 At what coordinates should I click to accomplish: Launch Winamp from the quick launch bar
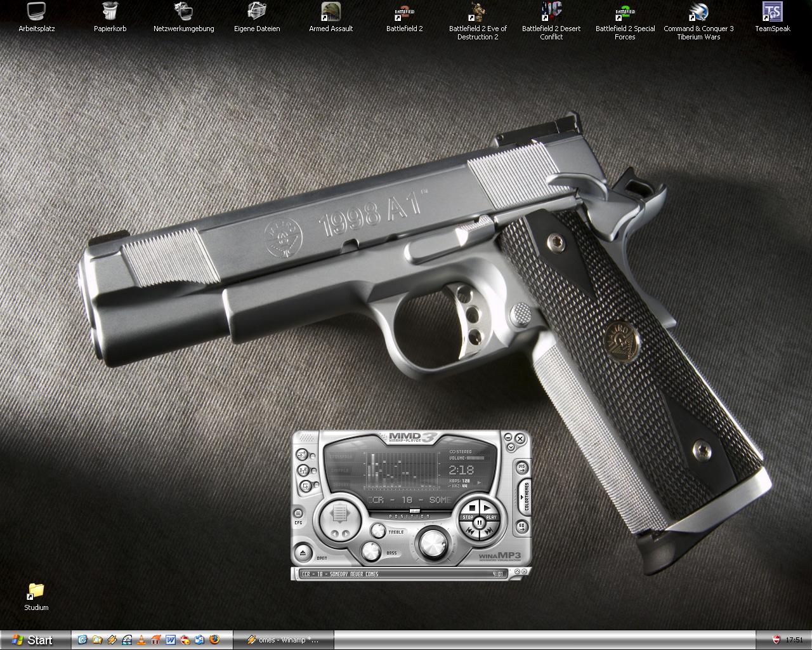[x=112, y=639]
